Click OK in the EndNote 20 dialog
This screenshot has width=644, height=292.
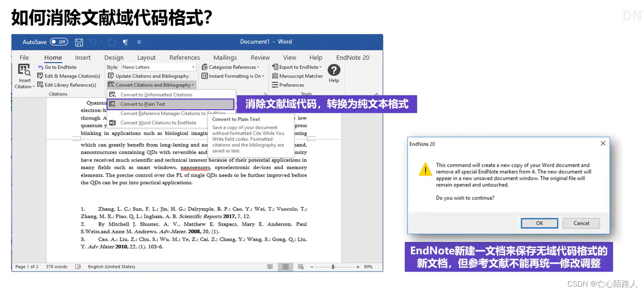pos(540,223)
